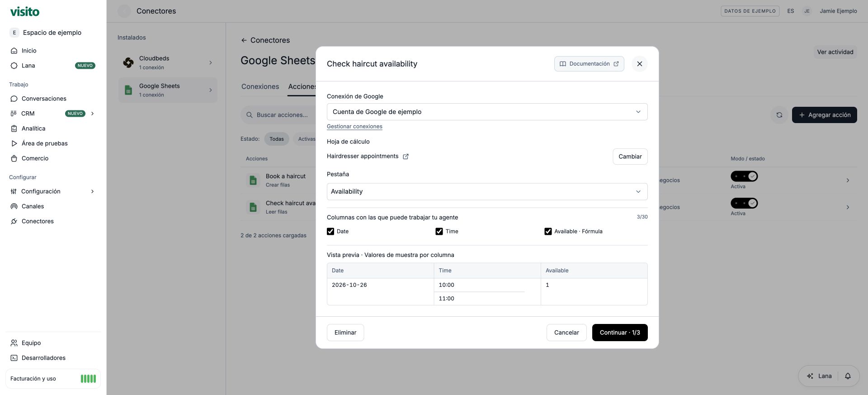Uncheck the Available Fórmula column checkbox
This screenshot has height=395, width=868.
(x=548, y=232)
